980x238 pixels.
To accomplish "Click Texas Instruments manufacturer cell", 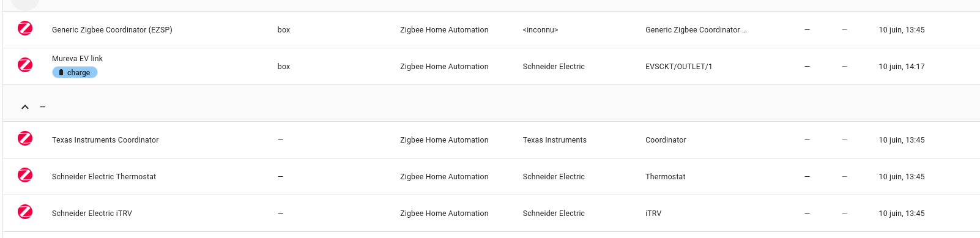I will (554, 140).
